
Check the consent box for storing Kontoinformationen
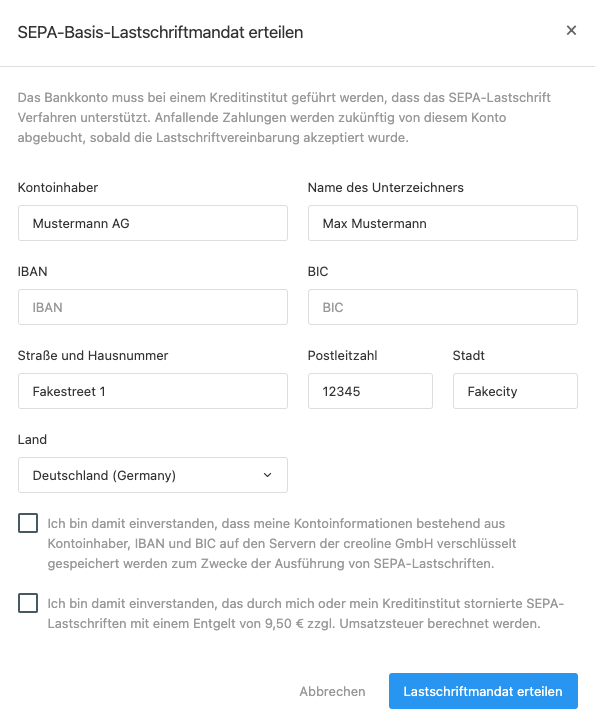(x=28, y=523)
